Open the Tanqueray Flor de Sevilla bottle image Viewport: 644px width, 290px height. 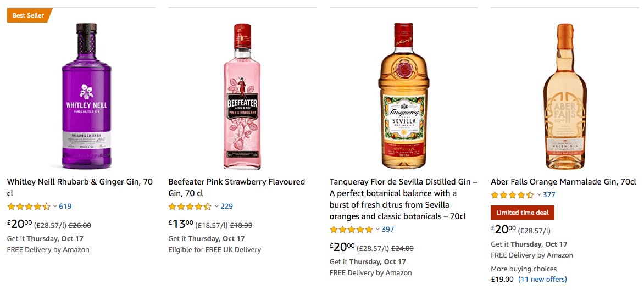coord(403,96)
